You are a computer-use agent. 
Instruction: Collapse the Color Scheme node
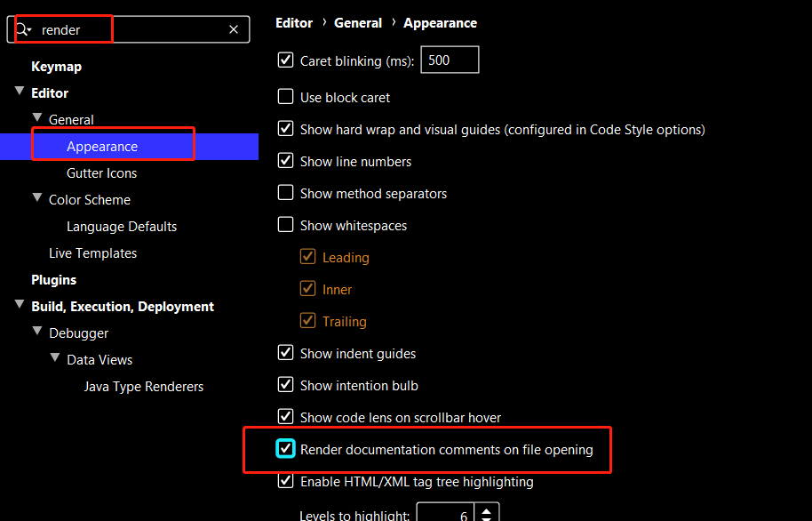[x=37, y=199]
